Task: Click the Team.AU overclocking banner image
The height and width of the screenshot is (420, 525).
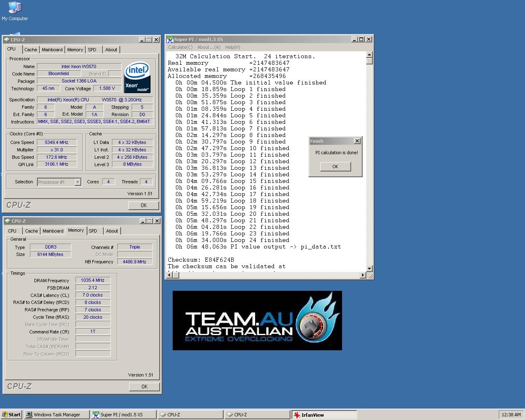Action: tap(257, 320)
